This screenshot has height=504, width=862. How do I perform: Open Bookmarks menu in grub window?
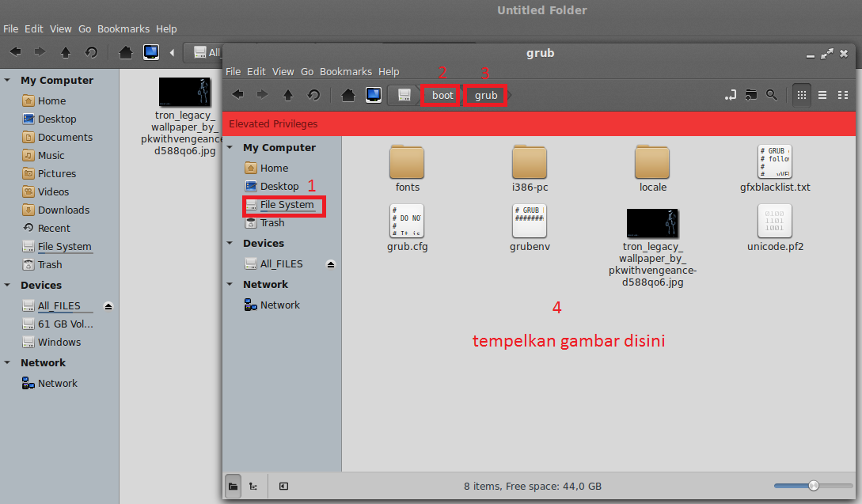pos(345,71)
